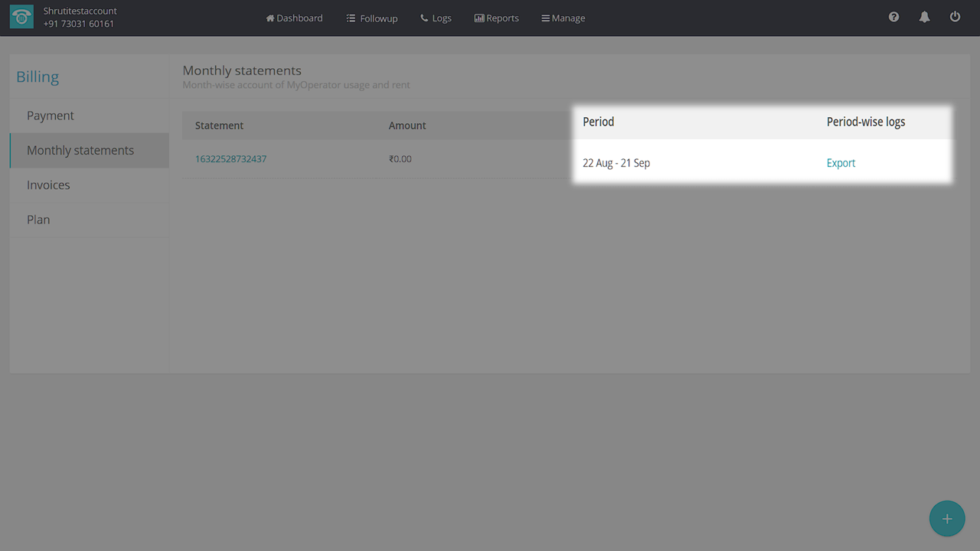Select Plan in the Billing sidebar

click(38, 220)
